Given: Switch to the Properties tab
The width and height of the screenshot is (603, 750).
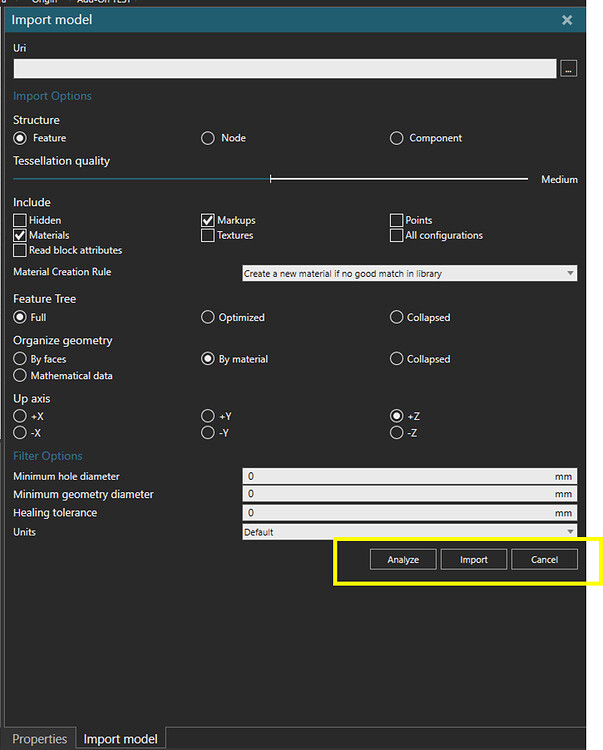Looking at the screenshot, I should click(40, 739).
